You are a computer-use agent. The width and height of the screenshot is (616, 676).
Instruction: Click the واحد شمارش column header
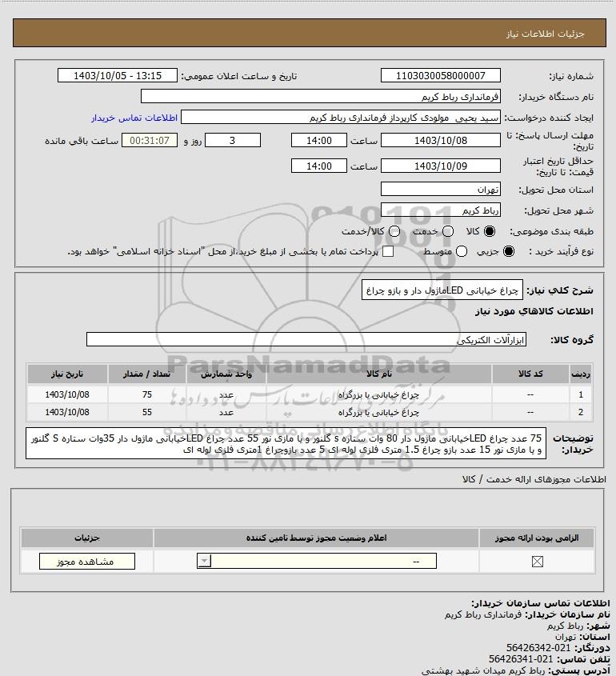point(226,374)
